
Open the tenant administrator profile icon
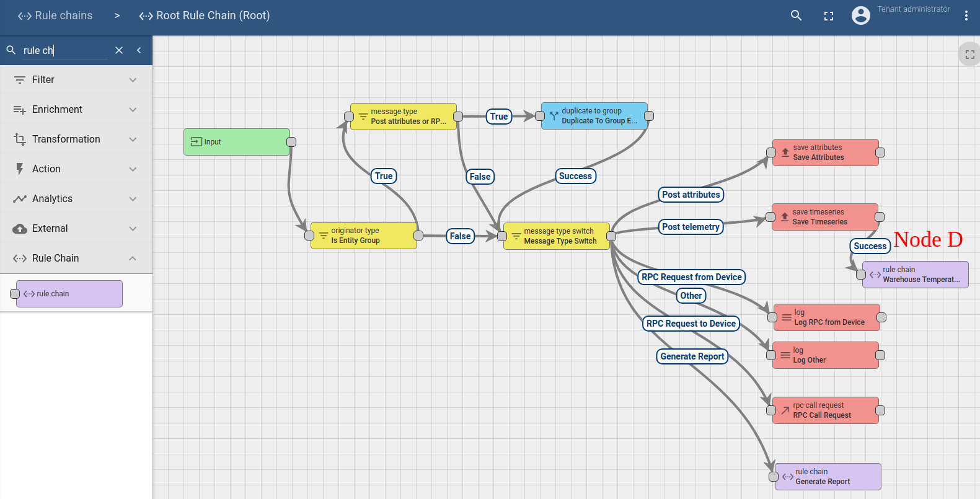pyautogui.click(x=860, y=15)
